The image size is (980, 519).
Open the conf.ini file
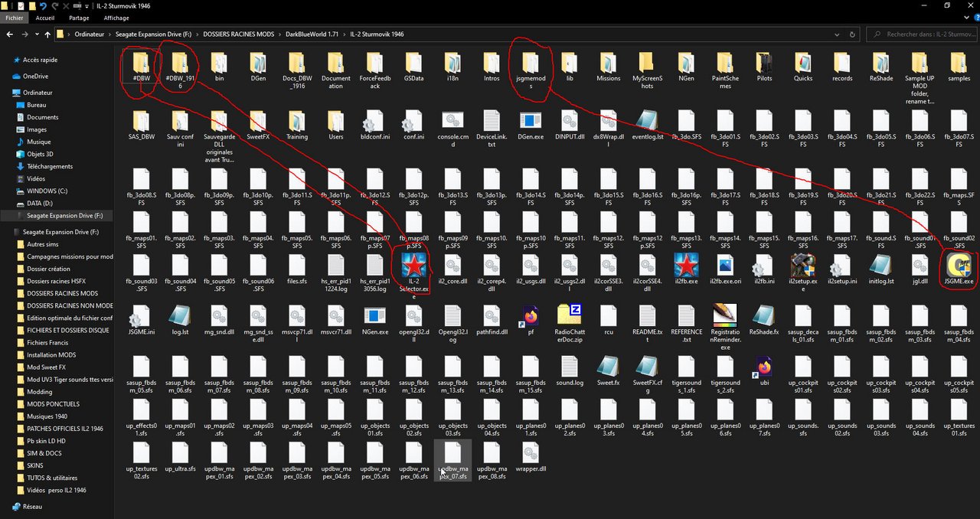coord(413,125)
